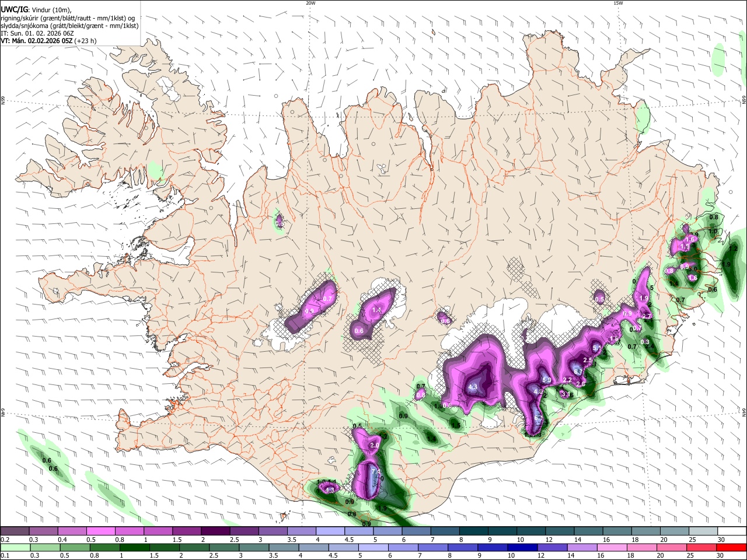Click the 4.0 value in the southeast glacier area
The width and height of the screenshot is (747, 560).
pyautogui.click(x=538, y=391)
